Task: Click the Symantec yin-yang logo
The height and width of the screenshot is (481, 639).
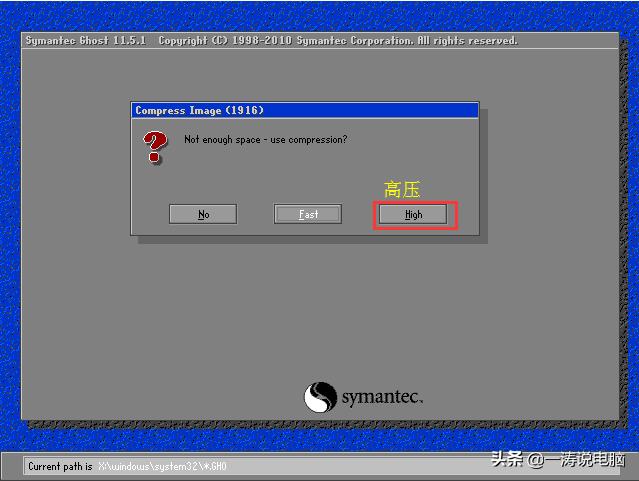Action: click(x=320, y=397)
